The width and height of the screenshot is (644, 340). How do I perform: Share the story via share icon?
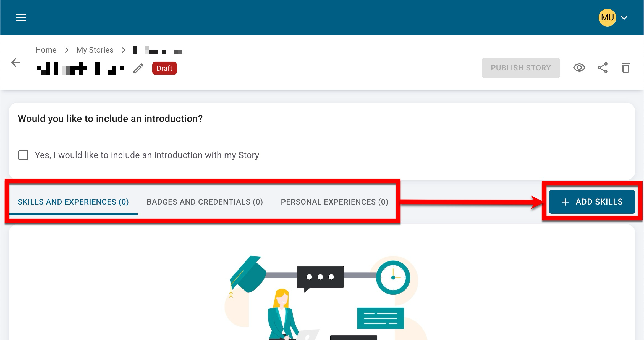coord(602,68)
